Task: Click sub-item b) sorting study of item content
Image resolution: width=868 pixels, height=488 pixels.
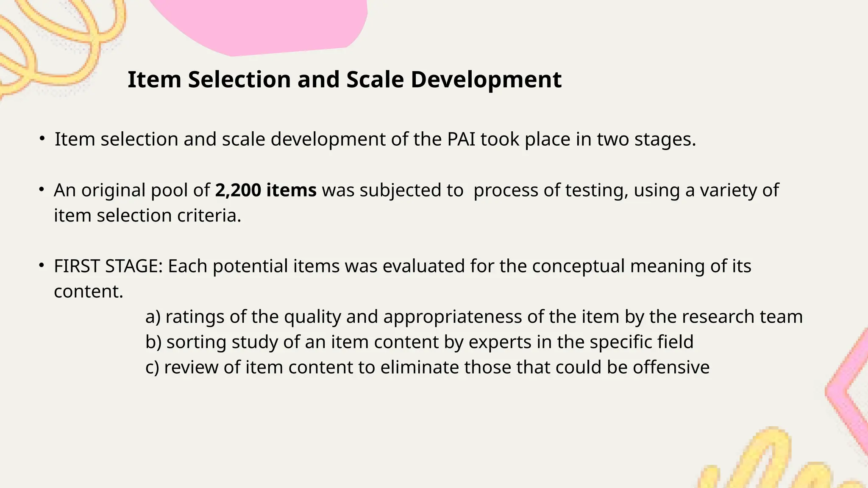Action: pyautogui.click(x=419, y=342)
